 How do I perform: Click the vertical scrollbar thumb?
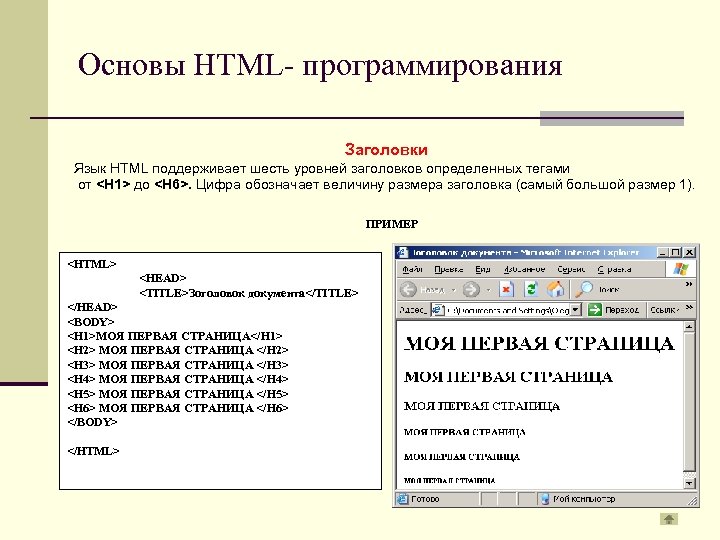[689, 402]
